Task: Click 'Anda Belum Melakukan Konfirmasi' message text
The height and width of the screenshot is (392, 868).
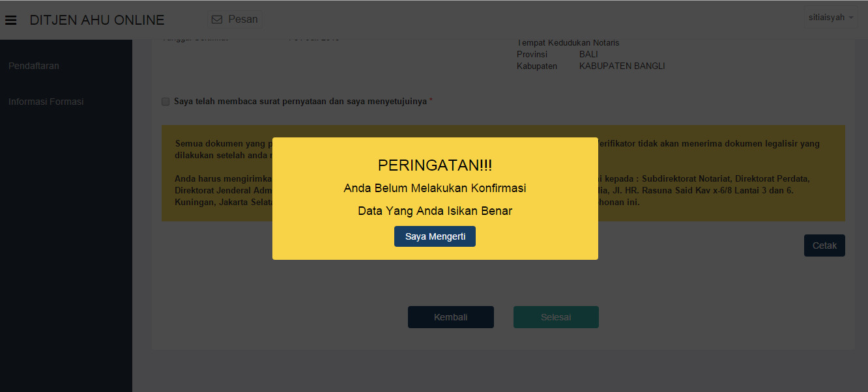Action: coord(435,188)
